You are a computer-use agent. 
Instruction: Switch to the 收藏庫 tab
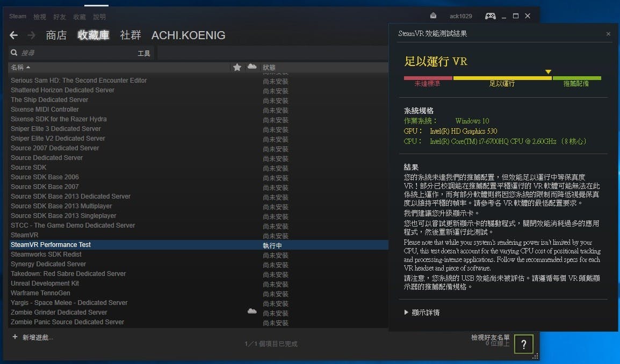tap(93, 35)
